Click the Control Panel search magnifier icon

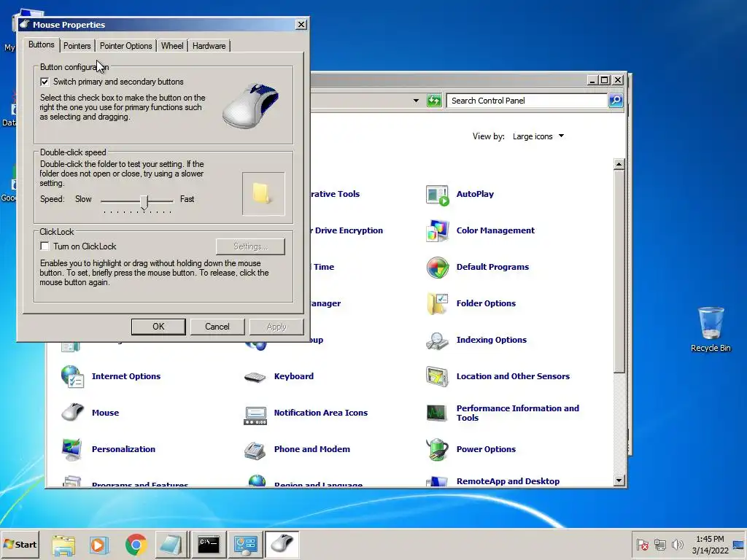pyautogui.click(x=616, y=101)
